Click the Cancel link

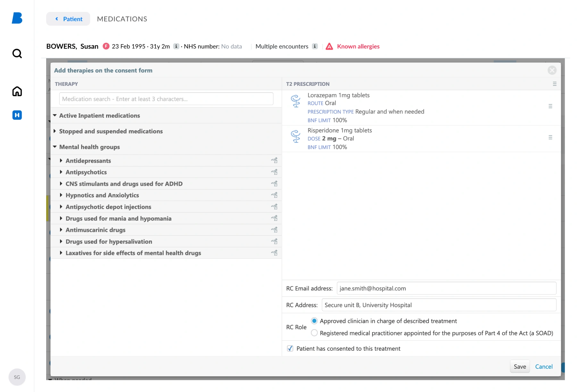[544, 367]
